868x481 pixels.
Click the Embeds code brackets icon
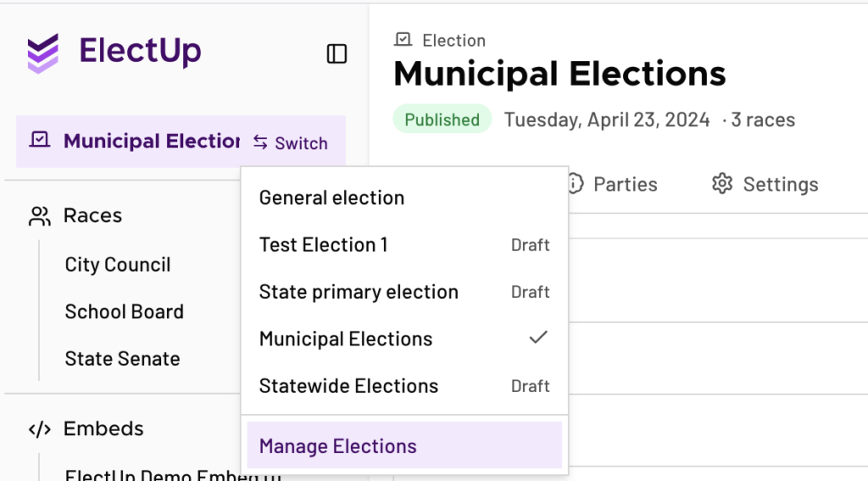click(x=39, y=429)
